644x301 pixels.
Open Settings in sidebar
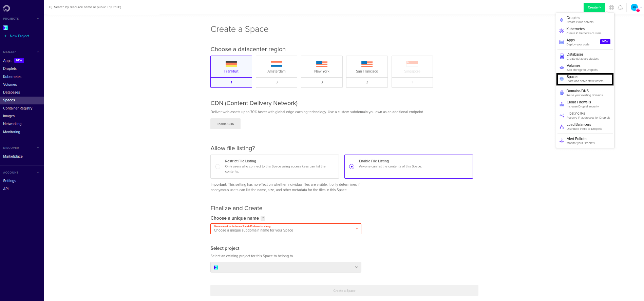(x=10, y=181)
